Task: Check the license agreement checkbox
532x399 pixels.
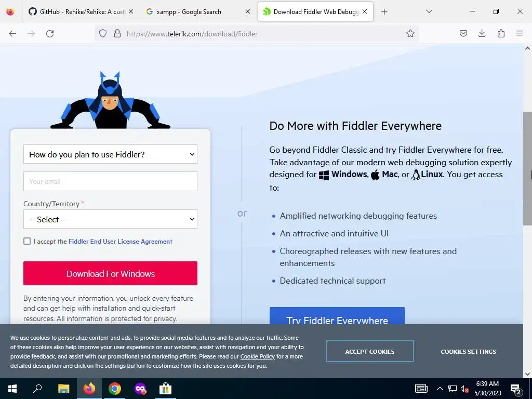Action: pos(27,241)
